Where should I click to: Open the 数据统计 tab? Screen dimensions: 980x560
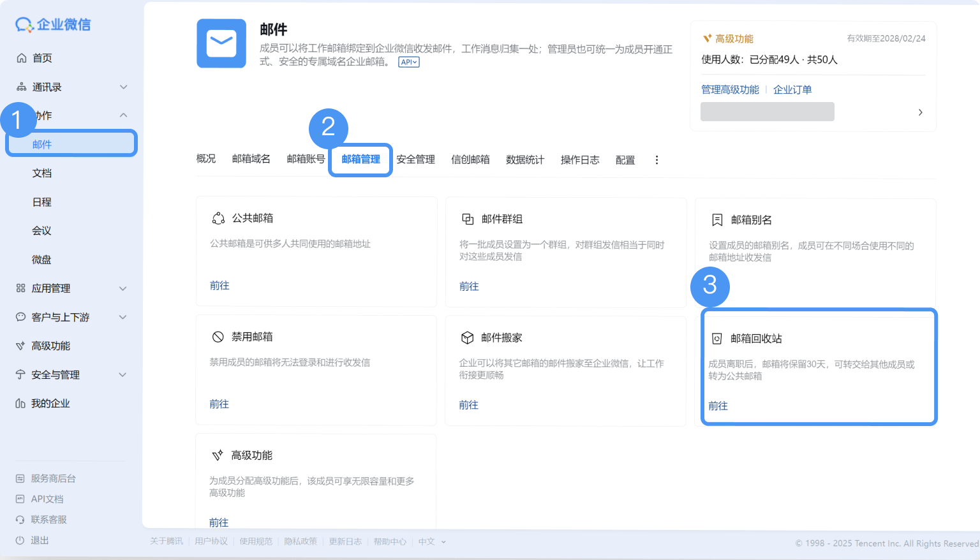pyautogui.click(x=525, y=160)
